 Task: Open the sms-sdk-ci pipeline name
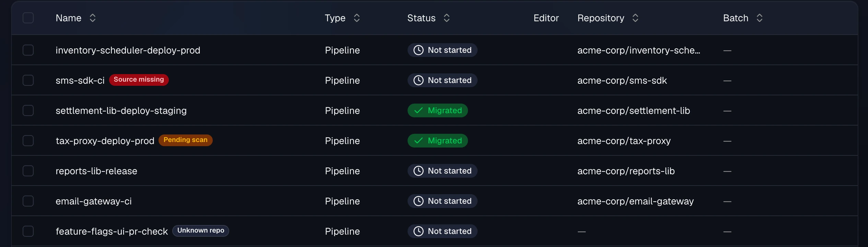coord(80,81)
